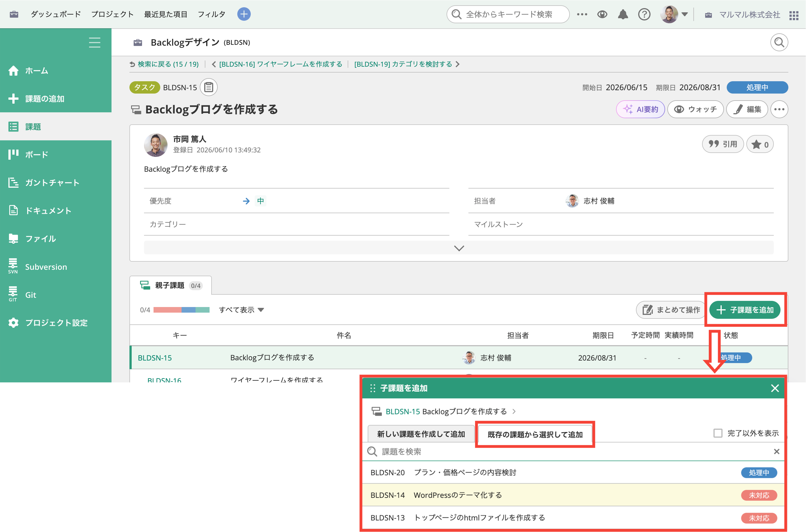Screen dimensions: 806x532
Task: Open ドキュメント in sidebar
Action: point(56,211)
